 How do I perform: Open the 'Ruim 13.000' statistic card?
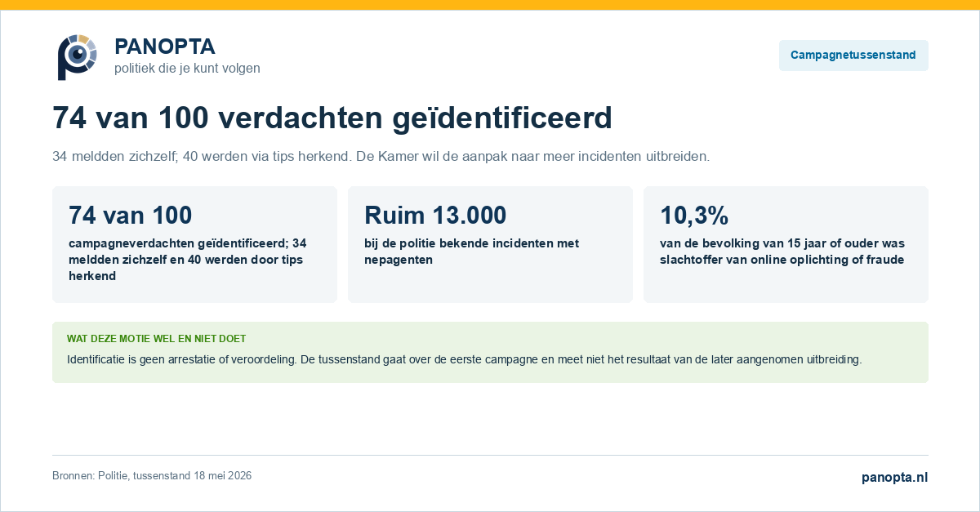490,244
